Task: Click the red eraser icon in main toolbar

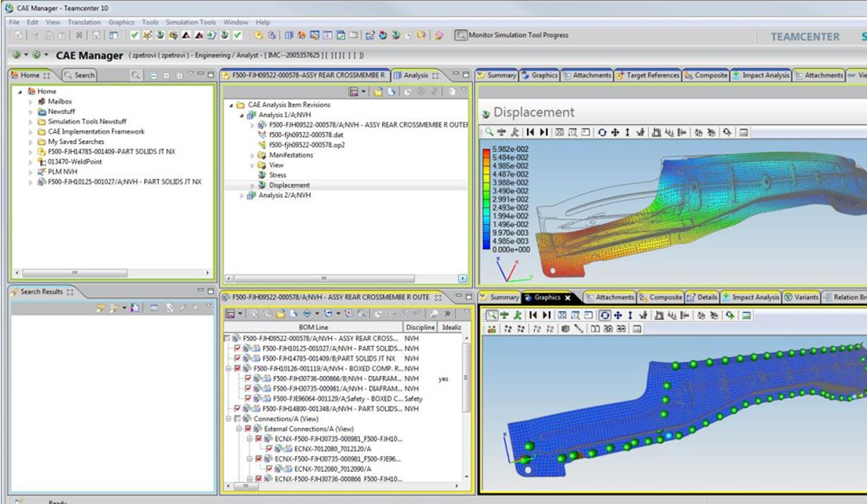Action: pyautogui.click(x=439, y=35)
